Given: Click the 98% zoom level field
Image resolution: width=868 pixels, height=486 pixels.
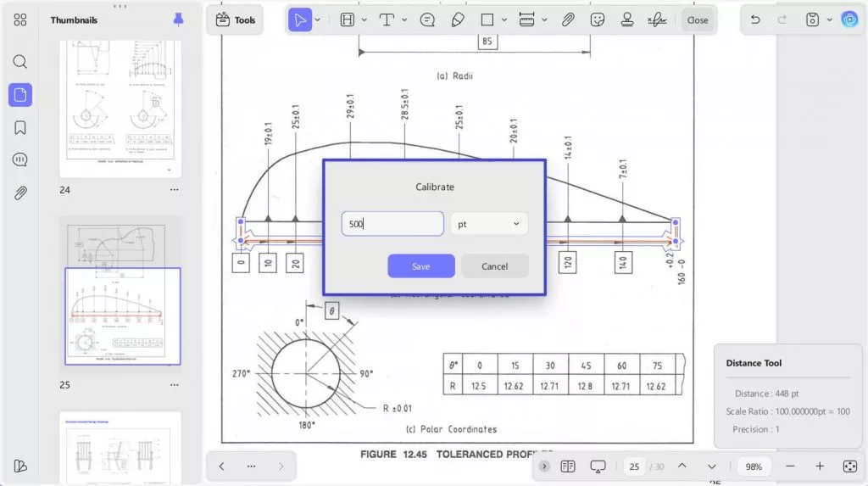Looking at the screenshot, I should (754, 466).
